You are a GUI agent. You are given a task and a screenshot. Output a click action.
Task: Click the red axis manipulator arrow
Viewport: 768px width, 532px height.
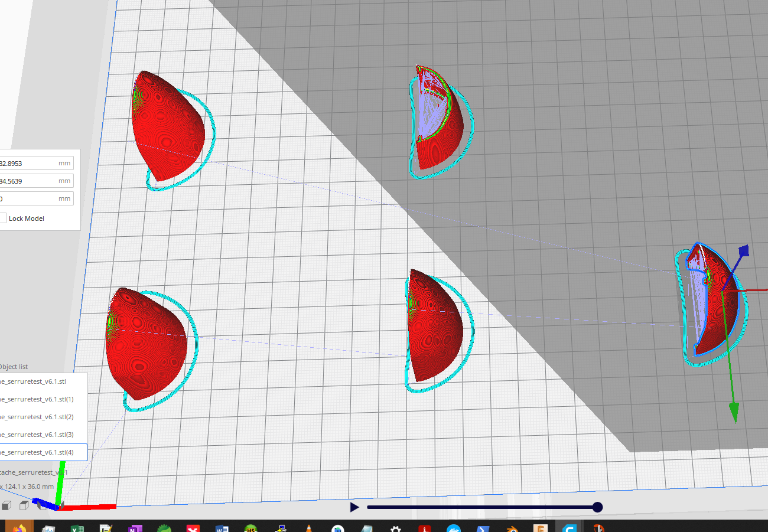pyautogui.click(x=760, y=289)
